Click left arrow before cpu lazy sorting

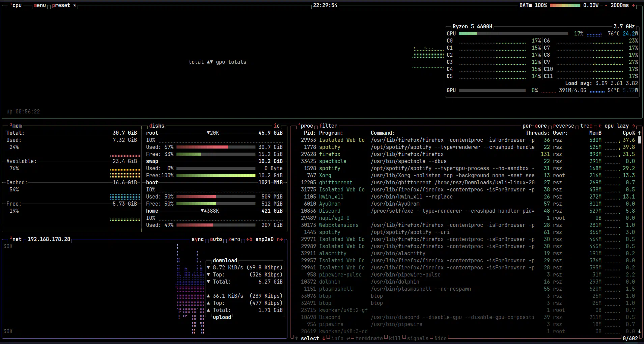600,126
